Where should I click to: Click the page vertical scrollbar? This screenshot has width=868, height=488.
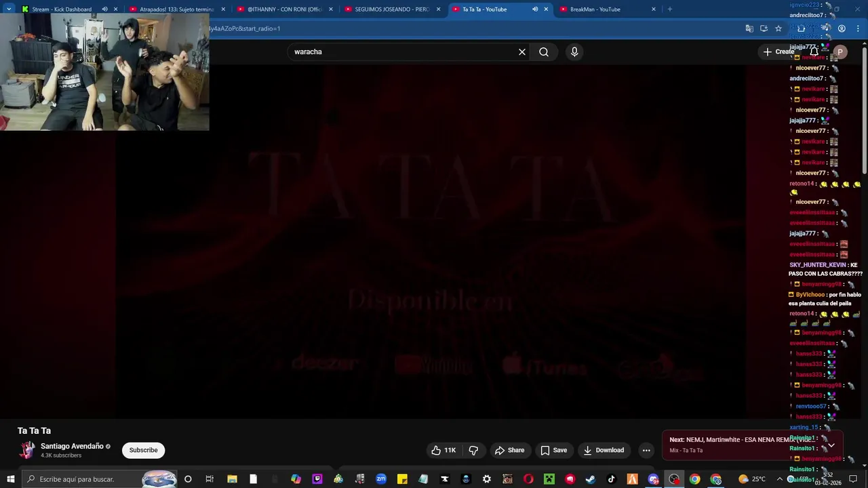click(864, 108)
